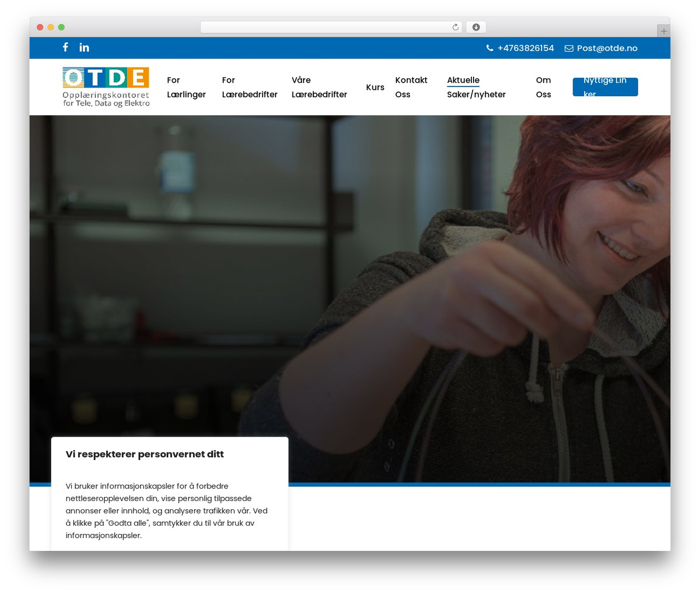Screen dimensions: 700x593
Task: Navigate to Kontakt Oss
Action: pos(411,87)
